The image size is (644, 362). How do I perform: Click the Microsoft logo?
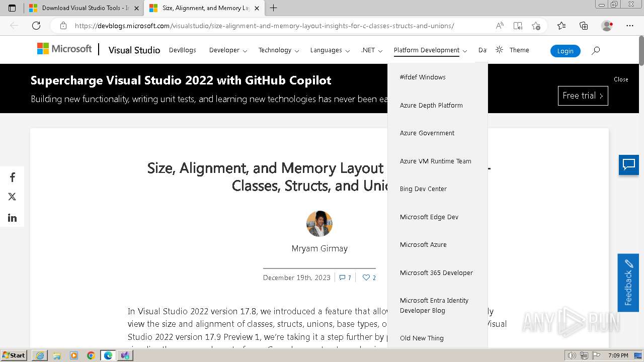coord(64,49)
